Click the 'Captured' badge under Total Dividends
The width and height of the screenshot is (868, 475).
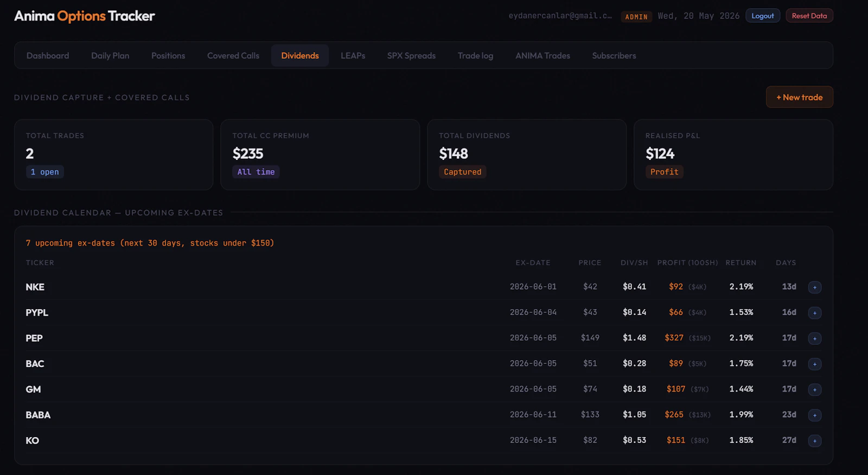[463, 172]
